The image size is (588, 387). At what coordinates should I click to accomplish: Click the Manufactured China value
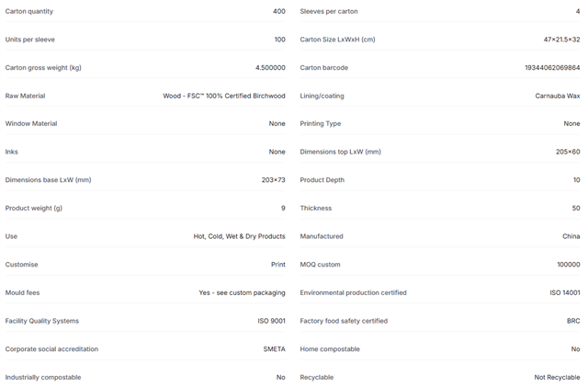coord(571,236)
